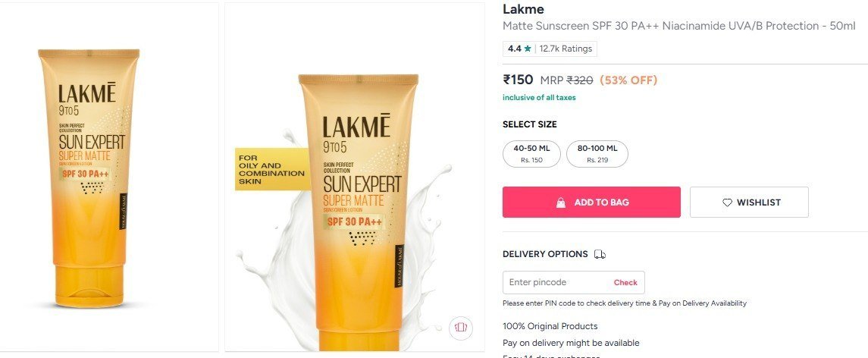This screenshot has width=868, height=358.
Task: Click the Check pincode link
Action: point(625,283)
